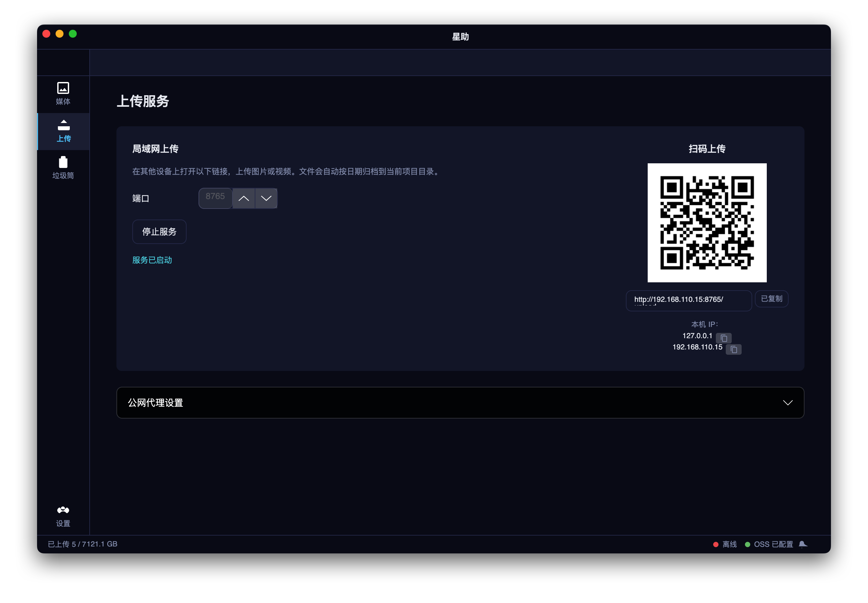868x603 pixels.
Task: Click the 上传服务 page title
Action: click(143, 101)
